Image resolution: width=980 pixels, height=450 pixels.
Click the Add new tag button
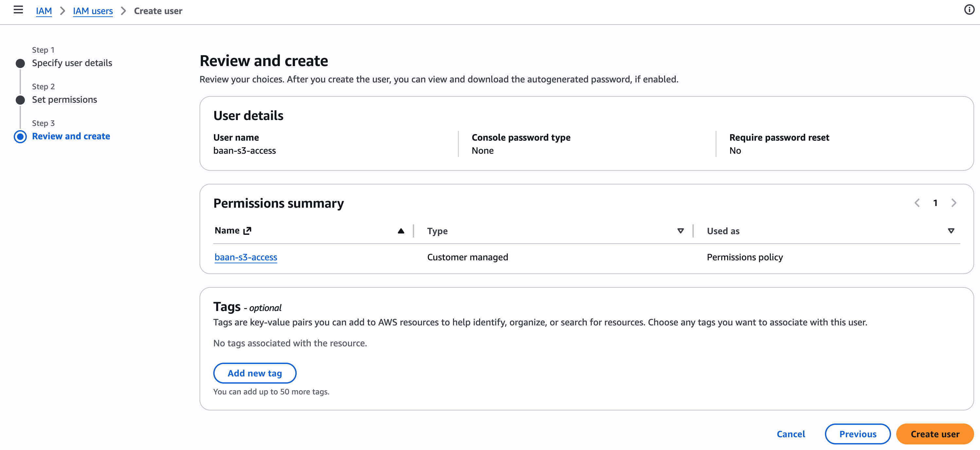point(254,373)
